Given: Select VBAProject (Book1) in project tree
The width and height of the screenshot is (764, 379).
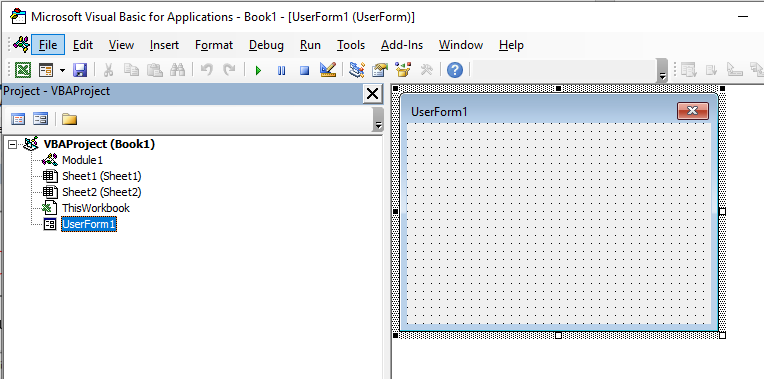Looking at the screenshot, I should tap(99, 144).
